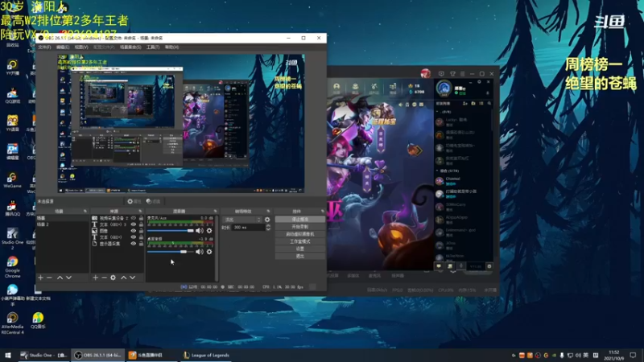Mute 麦克风/Aux speaker icon
This screenshot has width=644, height=362.
click(199, 231)
